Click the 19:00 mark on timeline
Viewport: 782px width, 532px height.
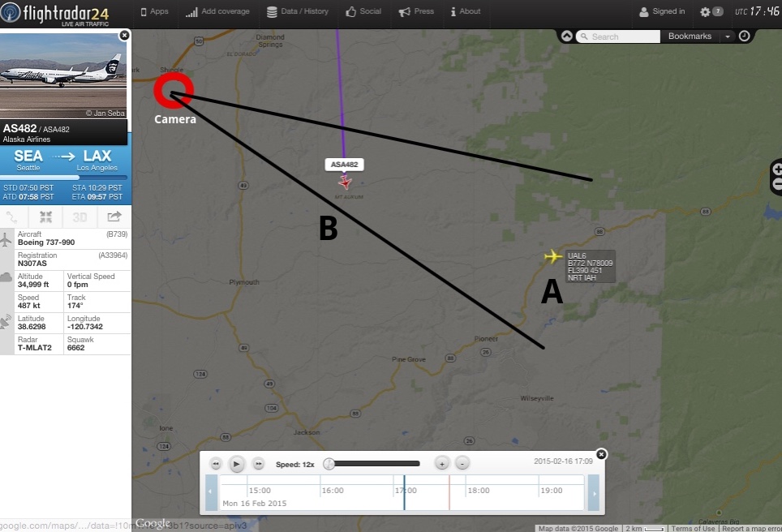552,491
